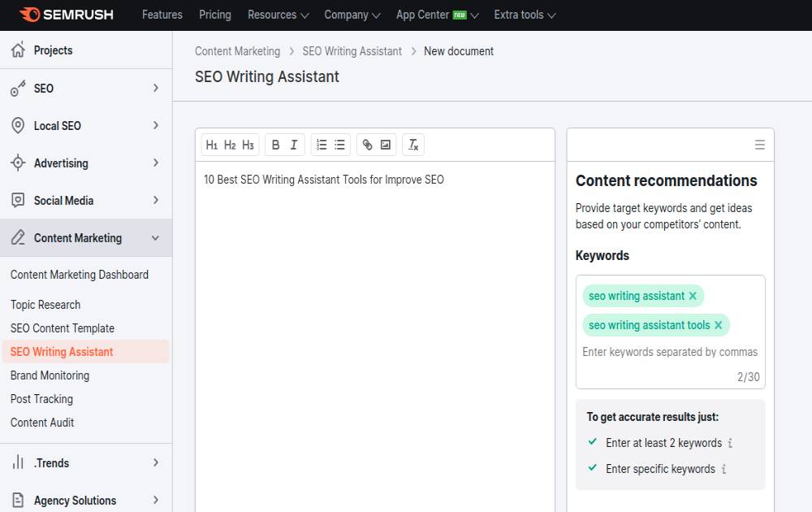Click the Advertising target icon
Viewport: 812px width, 512px height.
(x=18, y=163)
